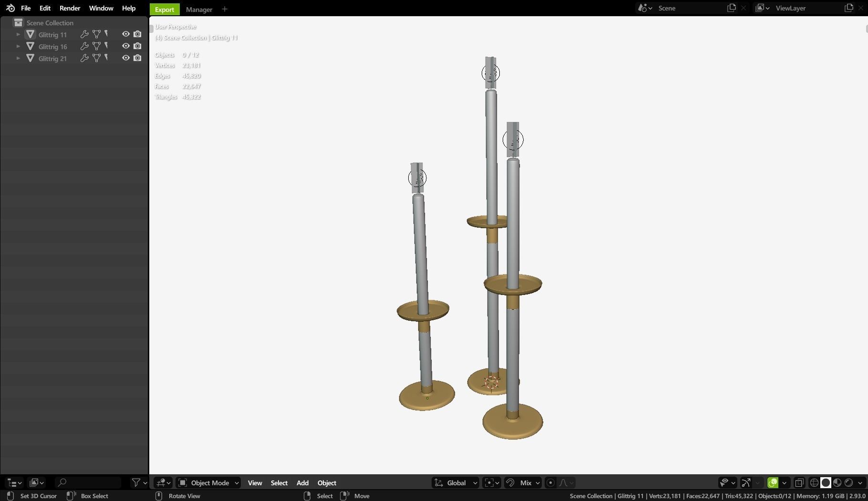
Task: Open the scene browse dropdown icon
Action: pyautogui.click(x=645, y=8)
